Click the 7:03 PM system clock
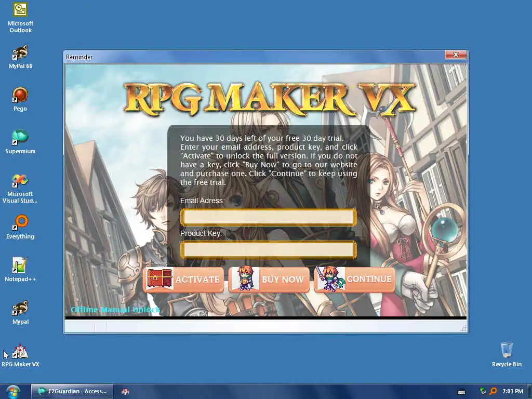The height and width of the screenshot is (399, 532). pos(513,391)
